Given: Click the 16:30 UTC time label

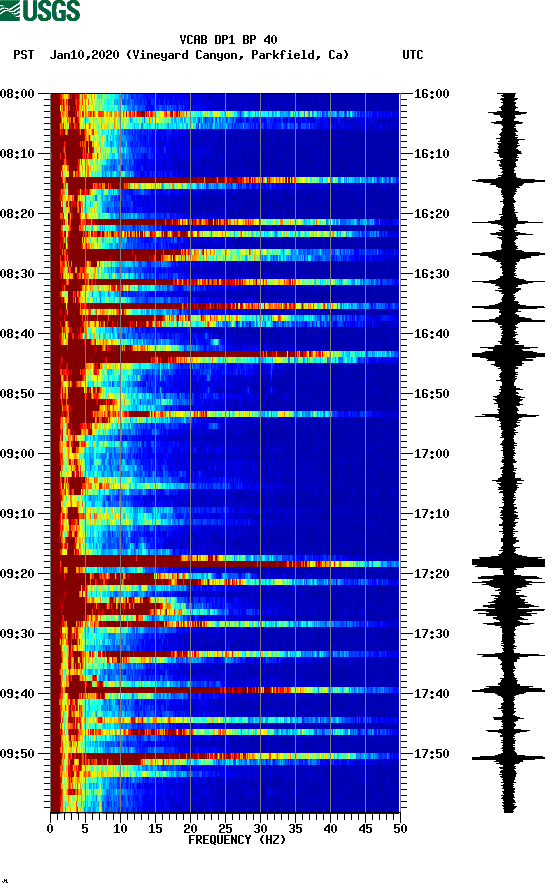Looking at the screenshot, I should click(x=431, y=274).
